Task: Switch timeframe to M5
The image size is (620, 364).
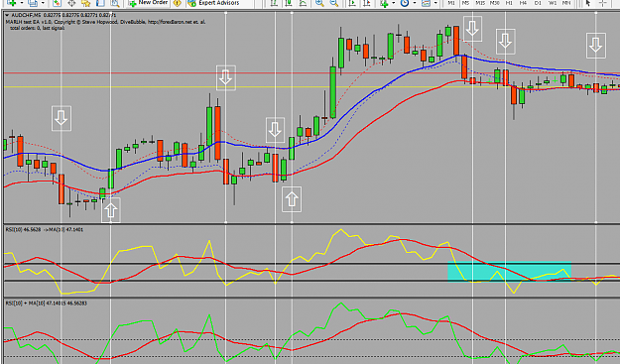Action: tap(465, 3)
